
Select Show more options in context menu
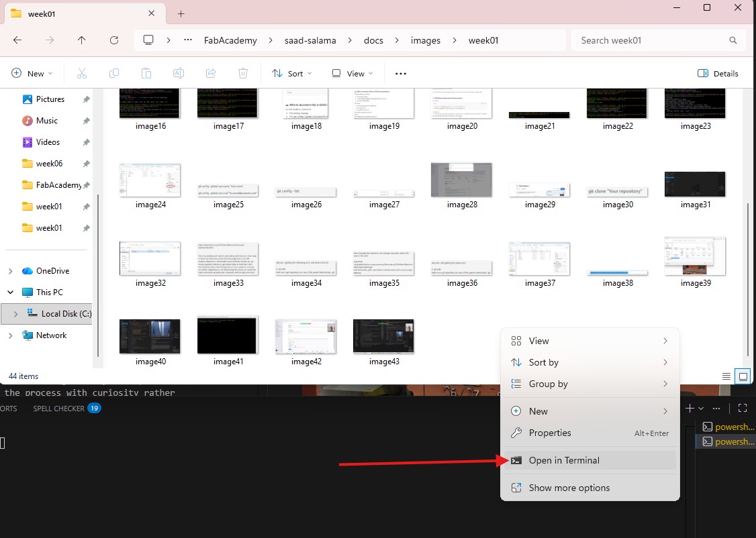click(590, 488)
